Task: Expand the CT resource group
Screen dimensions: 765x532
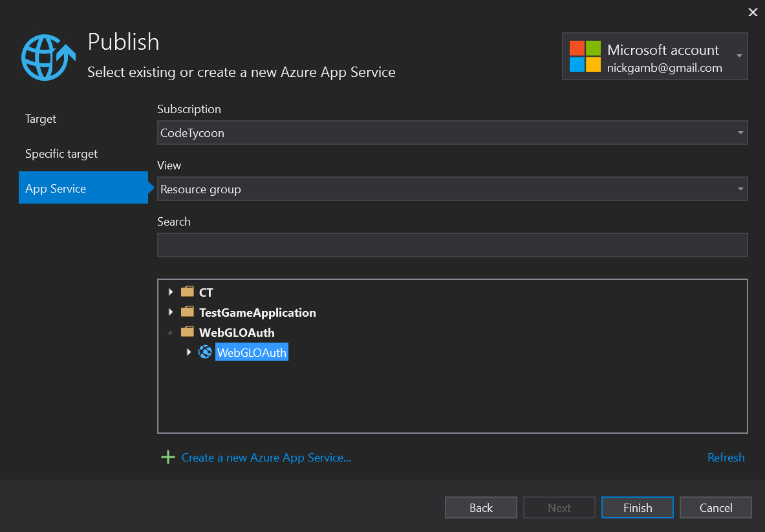Action: click(x=171, y=292)
